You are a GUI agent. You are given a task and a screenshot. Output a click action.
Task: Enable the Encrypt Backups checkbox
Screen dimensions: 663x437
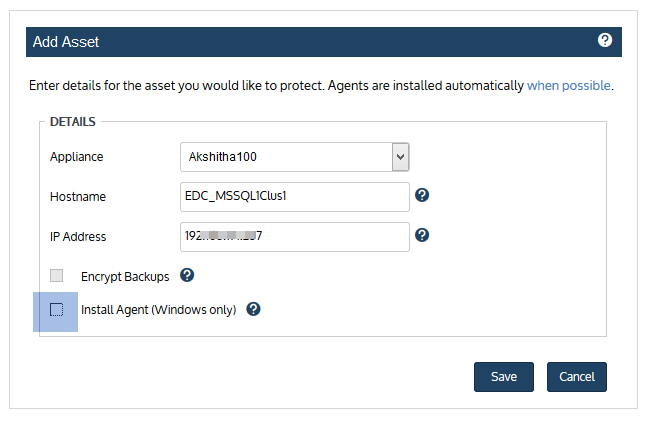[56, 276]
